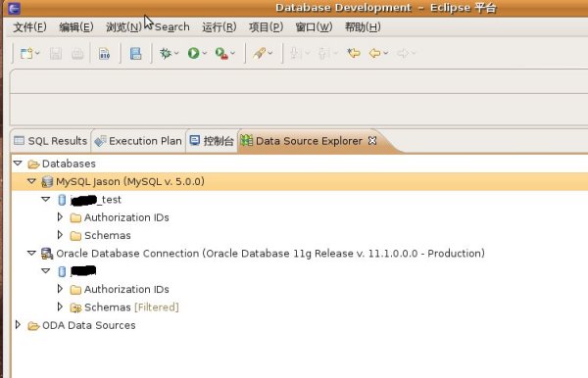Select MySQL Jason (MySQL v. 5.0.0) row
The image size is (588, 378).
300,182
